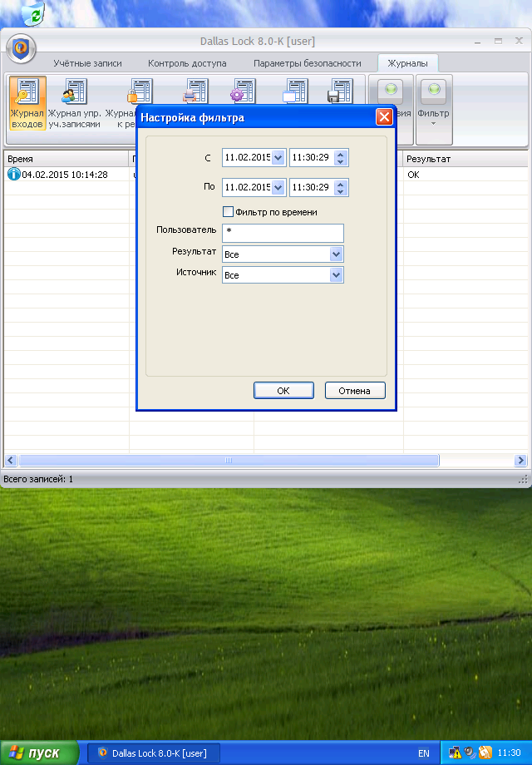Click info icon of 04.02.2015 log entry

[13, 174]
